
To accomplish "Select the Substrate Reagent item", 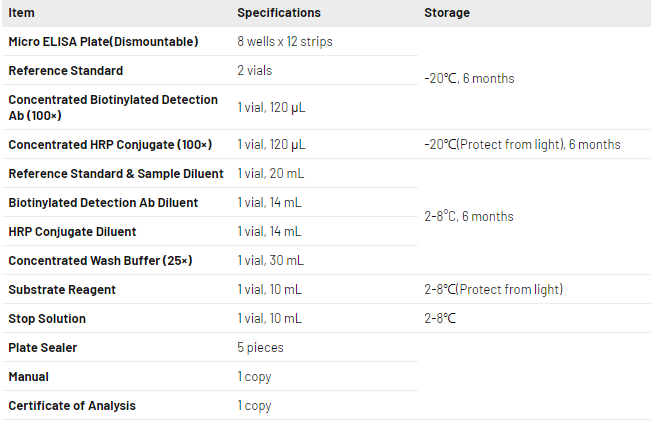I will tap(62, 290).
